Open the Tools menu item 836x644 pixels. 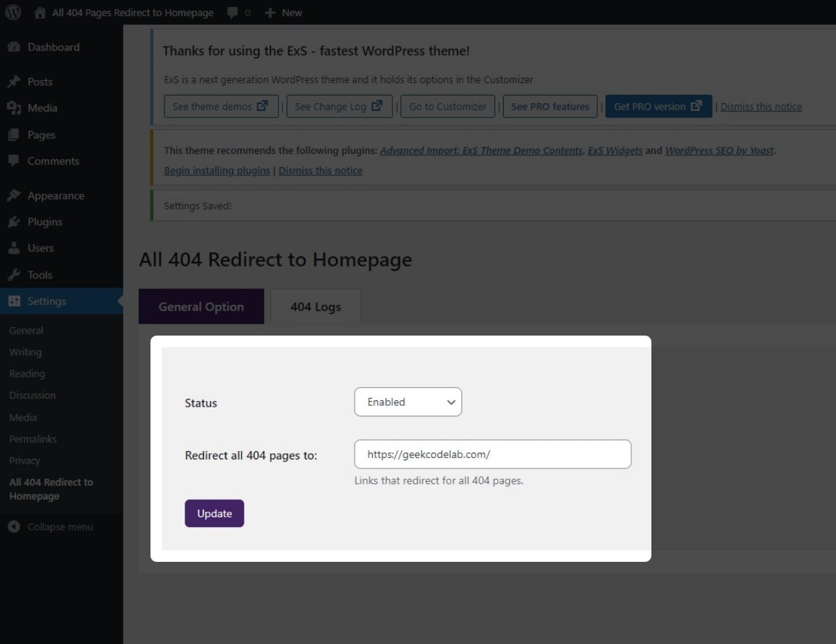61,275
